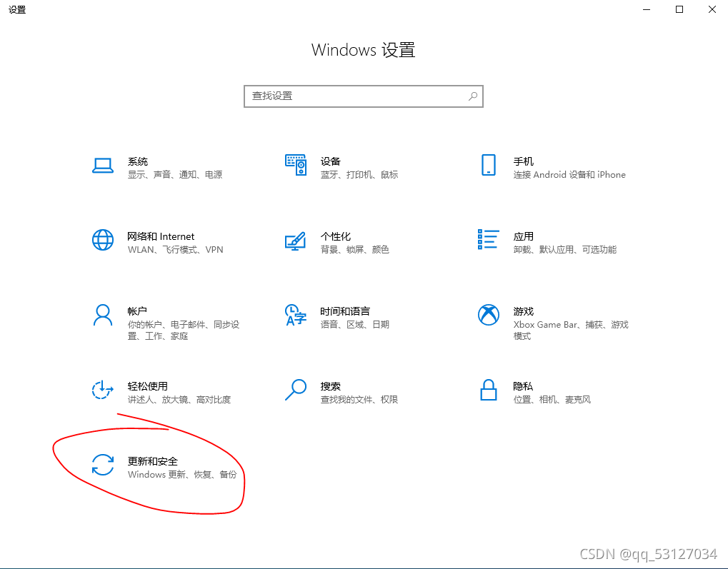728x569 pixels.
Task: Minimize the 设置 window
Action: click(647, 9)
